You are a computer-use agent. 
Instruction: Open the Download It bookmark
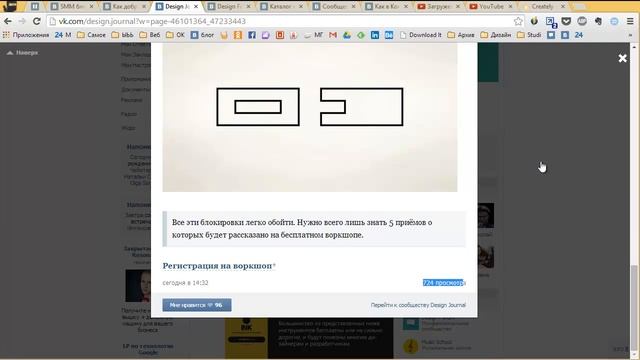pos(421,35)
